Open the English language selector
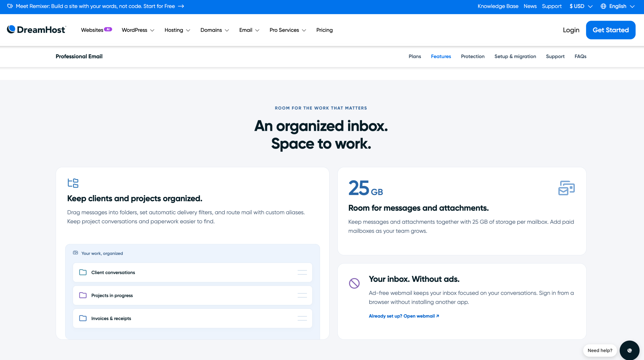644x360 pixels. pos(618,6)
